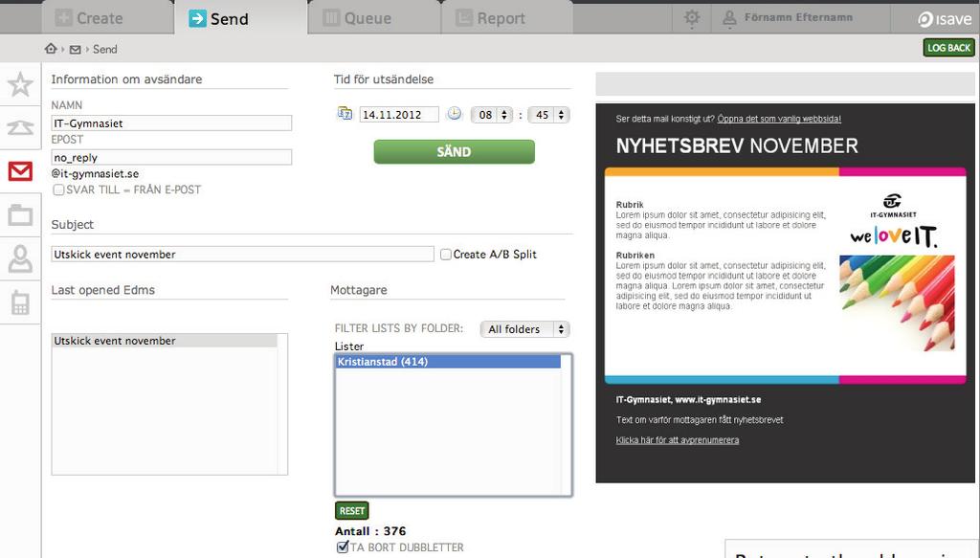This screenshot has height=558, width=980.
Task: Click the Send breadcrumb text
Action: [x=105, y=50]
